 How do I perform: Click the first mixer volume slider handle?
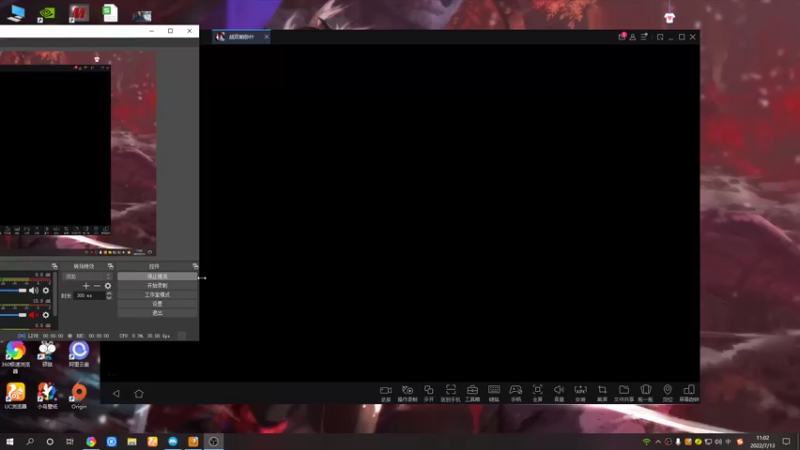click(x=22, y=290)
